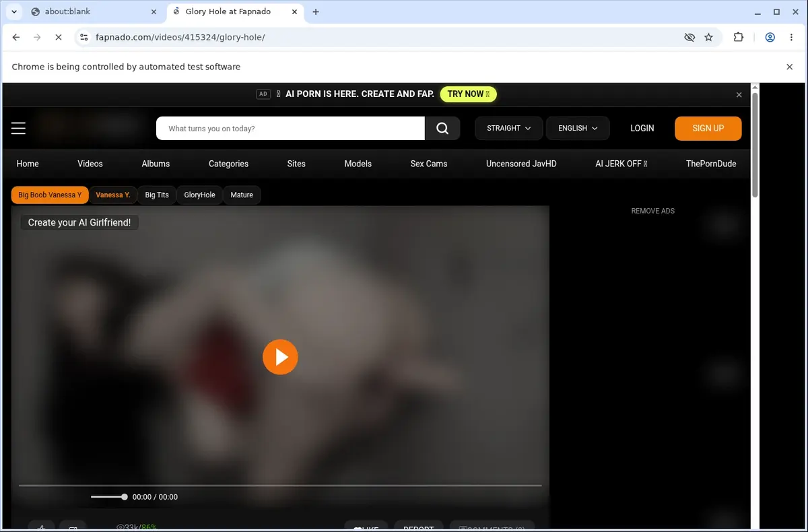Select the Vanessa Y. tag
The image size is (808, 532).
pyautogui.click(x=113, y=195)
